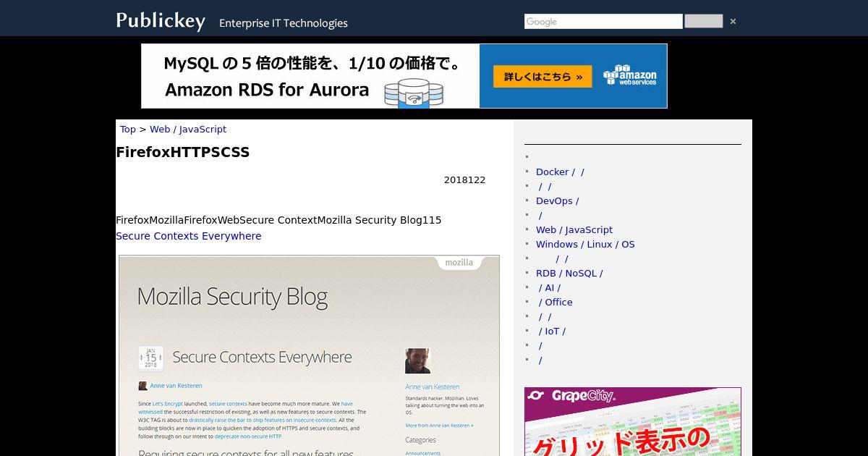Image resolution: width=868 pixels, height=456 pixels.
Task: Open the DevOps category in sidebar
Action: (x=557, y=200)
